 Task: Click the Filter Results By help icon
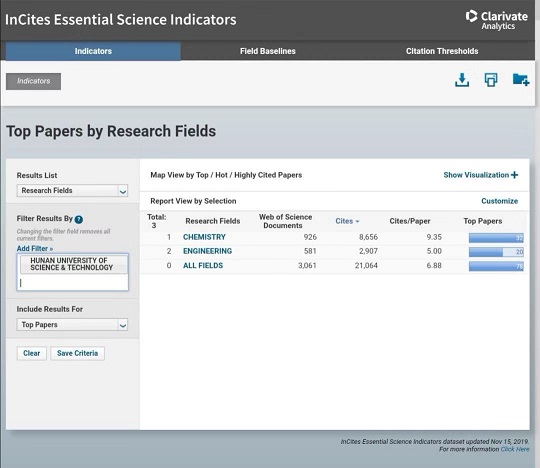coord(79,219)
